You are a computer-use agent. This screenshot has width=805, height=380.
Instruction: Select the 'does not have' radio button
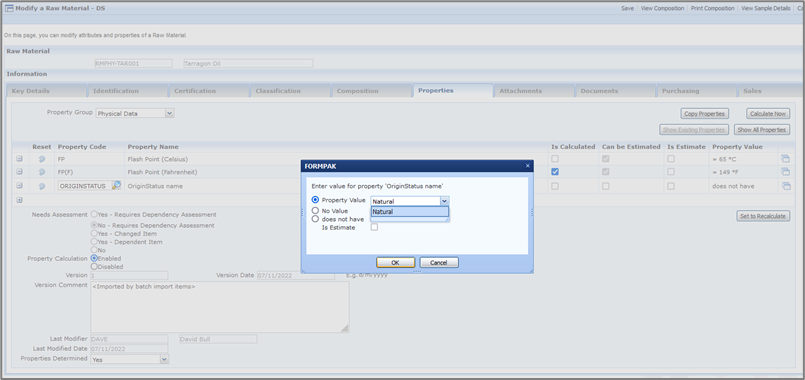pos(315,218)
